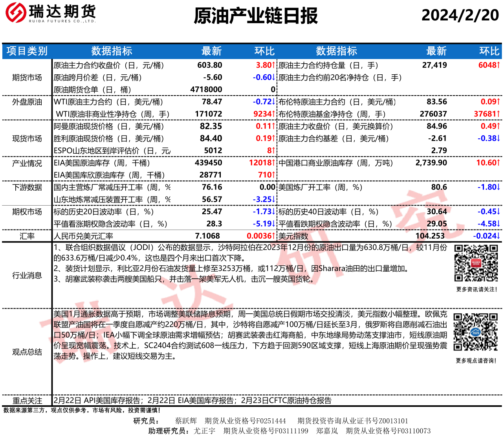The width and height of the screenshot is (504, 436).
Task: Select the 期权市场 category cell
Action: [x=27, y=212]
